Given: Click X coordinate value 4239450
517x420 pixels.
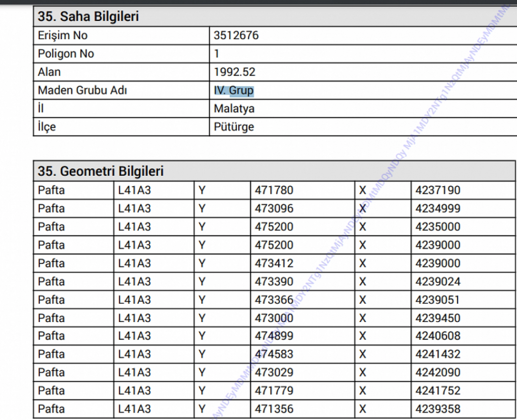Looking at the screenshot, I should click(438, 318).
